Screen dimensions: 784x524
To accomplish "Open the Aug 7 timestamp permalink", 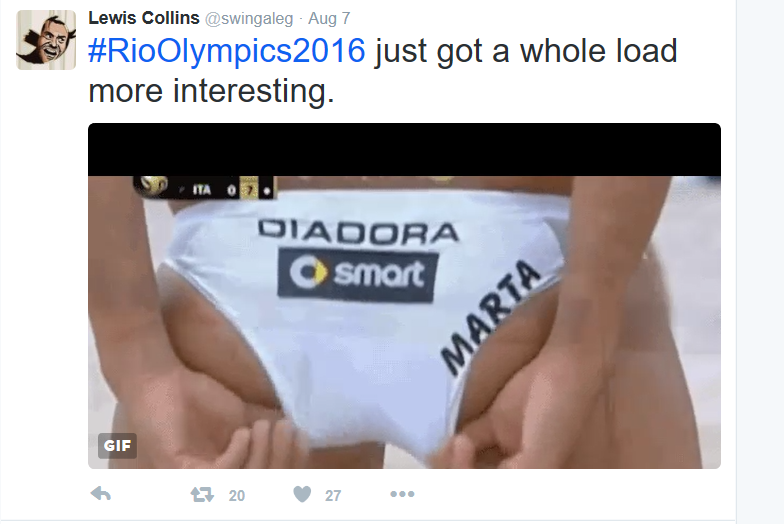I will click(329, 18).
